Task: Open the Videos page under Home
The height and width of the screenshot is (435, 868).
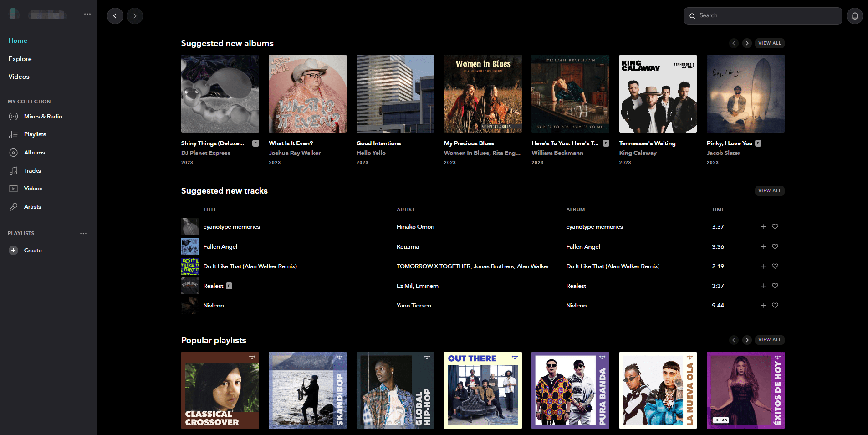Action: click(19, 77)
